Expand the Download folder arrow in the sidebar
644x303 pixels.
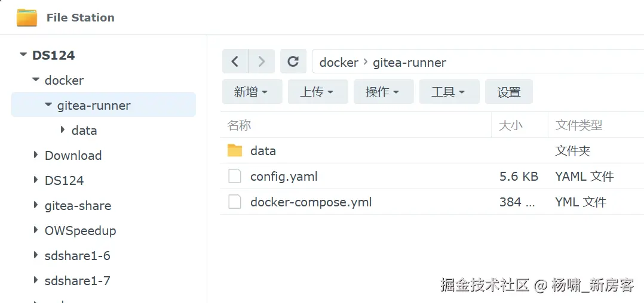coord(36,155)
